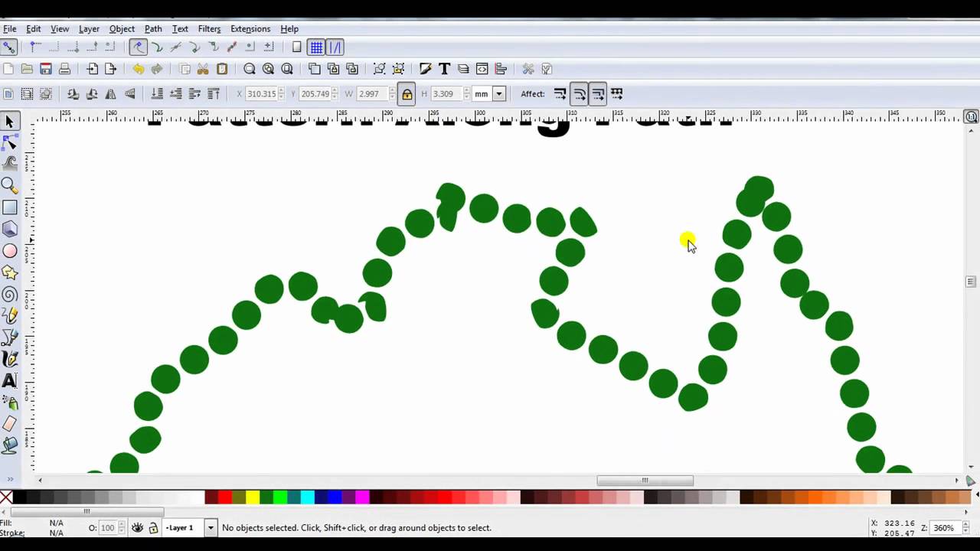Select the Rectangle tool
The image size is (980, 551).
click(10, 207)
